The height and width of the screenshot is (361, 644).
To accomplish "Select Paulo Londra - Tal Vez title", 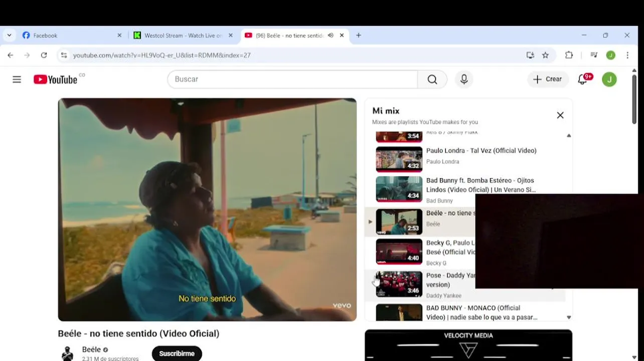I will (x=481, y=150).
